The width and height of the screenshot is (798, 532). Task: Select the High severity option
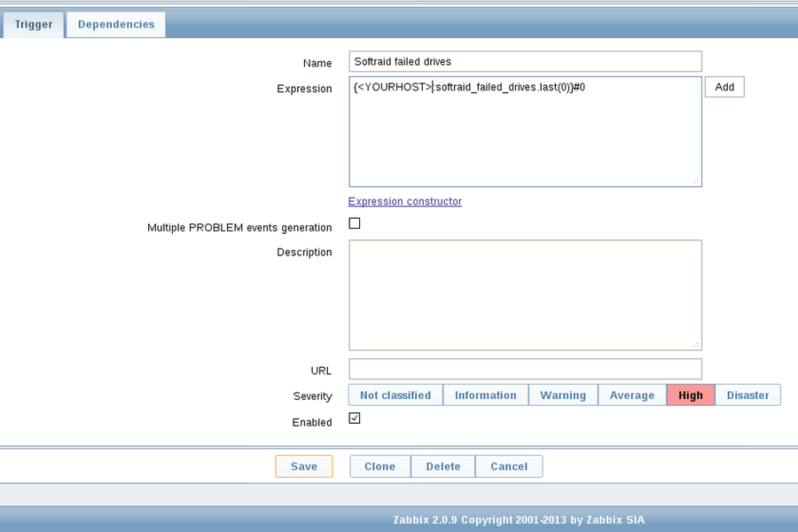tap(690, 395)
